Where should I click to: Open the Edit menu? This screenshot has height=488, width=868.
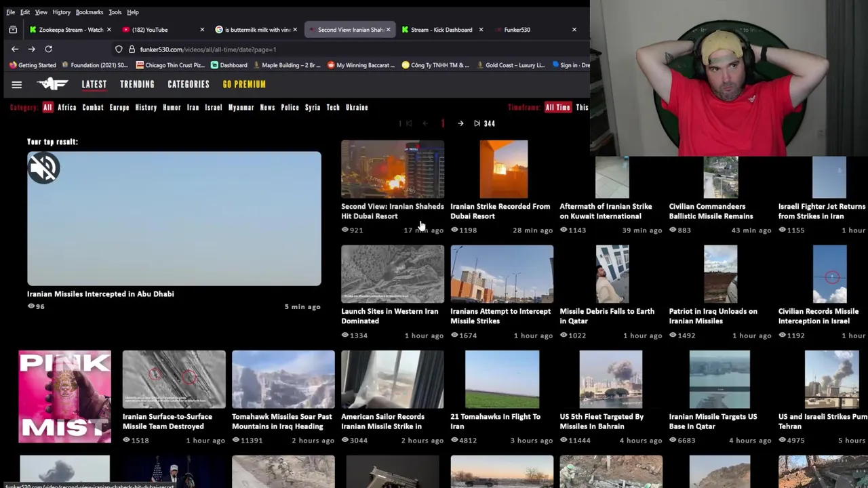(25, 12)
